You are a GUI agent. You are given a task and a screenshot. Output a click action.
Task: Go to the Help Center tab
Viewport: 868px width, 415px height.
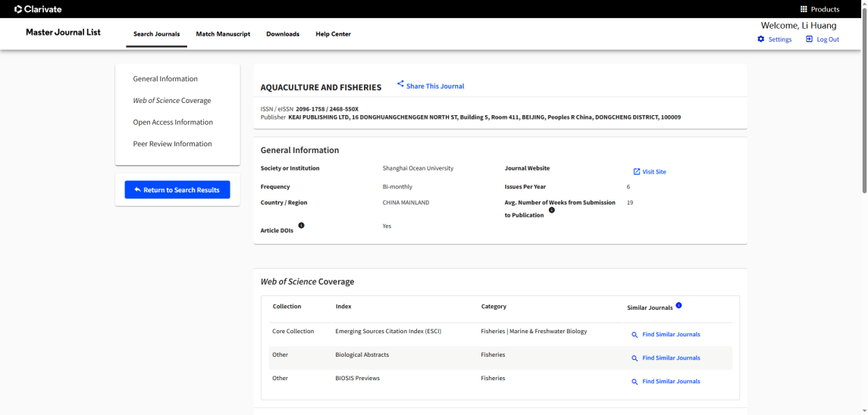click(x=333, y=34)
